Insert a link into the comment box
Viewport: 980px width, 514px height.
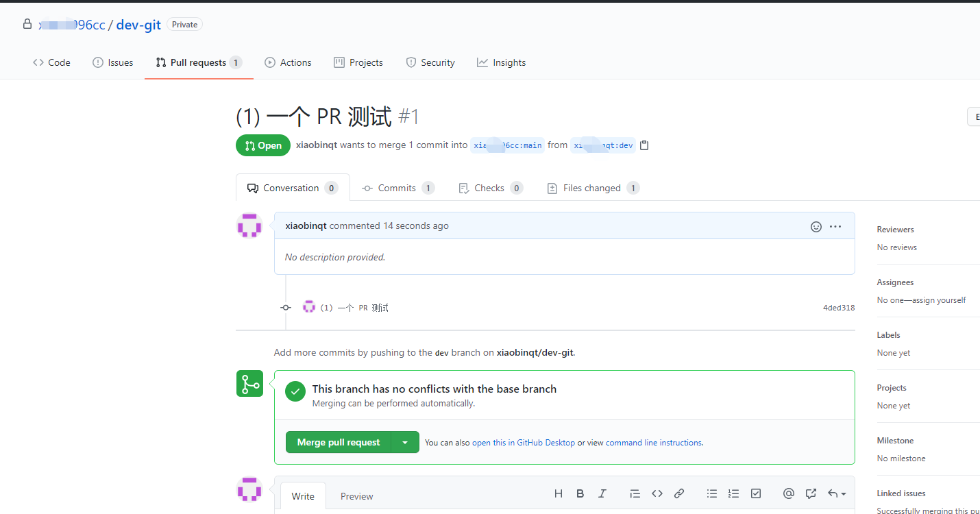tap(678, 493)
